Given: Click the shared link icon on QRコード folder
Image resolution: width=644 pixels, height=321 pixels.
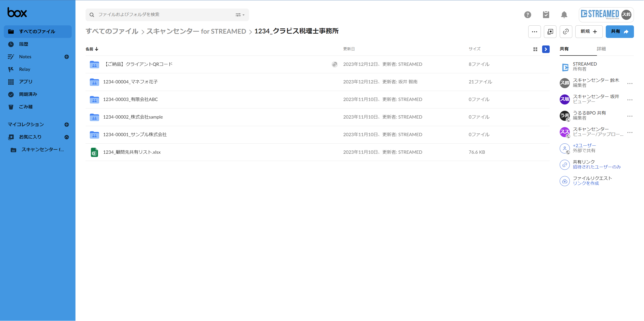Looking at the screenshot, I should 334,64.
